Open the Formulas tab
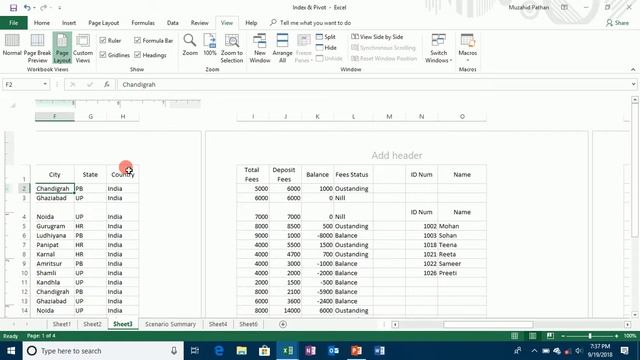 point(143,23)
